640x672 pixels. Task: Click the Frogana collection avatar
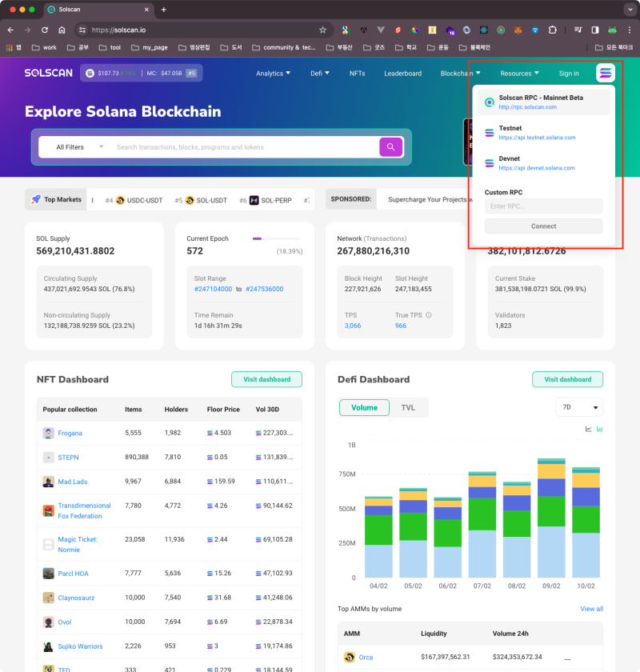pos(49,433)
